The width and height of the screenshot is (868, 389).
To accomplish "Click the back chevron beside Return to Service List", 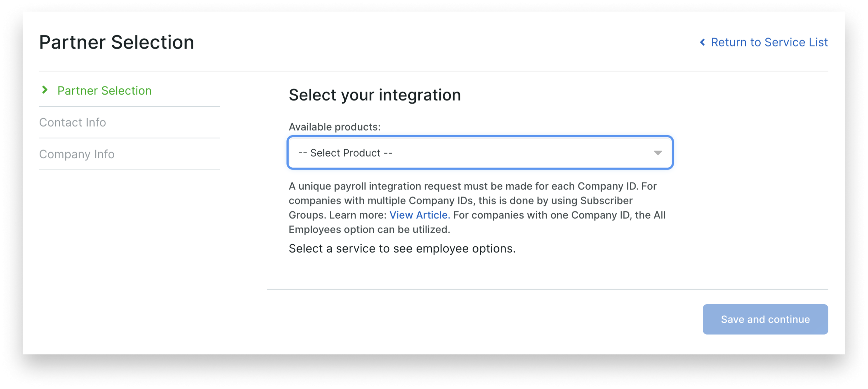I will (702, 42).
